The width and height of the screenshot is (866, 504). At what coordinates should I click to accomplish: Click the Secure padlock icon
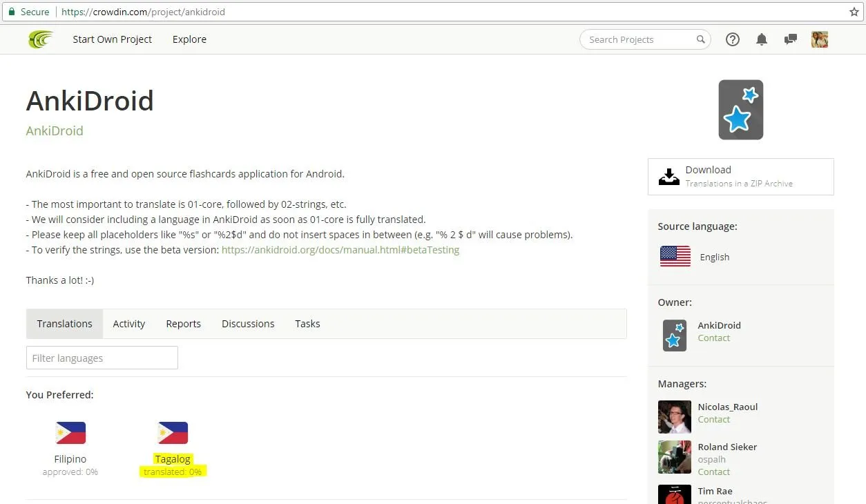click(x=11, y=12)
